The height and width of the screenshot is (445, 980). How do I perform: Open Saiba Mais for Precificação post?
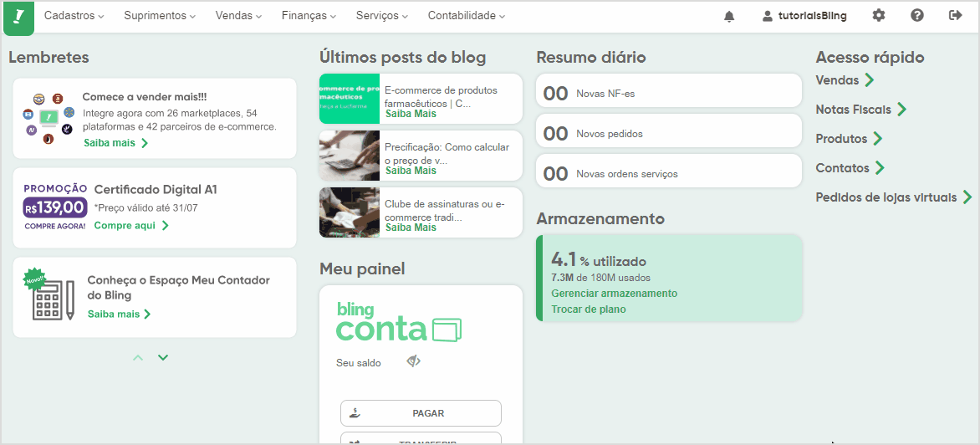click(x=411, y=171)
